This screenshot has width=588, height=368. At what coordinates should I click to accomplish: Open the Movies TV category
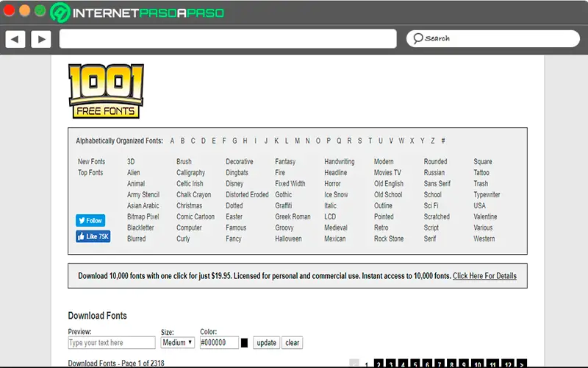click(x=387, y=173)
